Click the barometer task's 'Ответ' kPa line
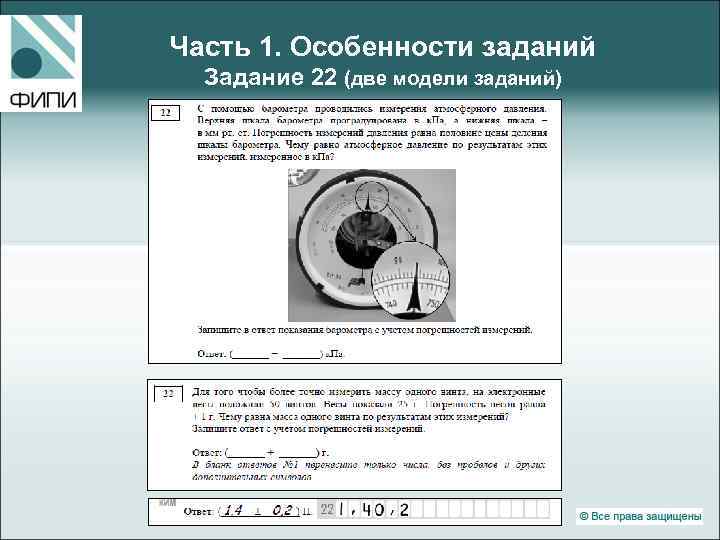Viewport: 720px width, 540px height. (270, 354)
